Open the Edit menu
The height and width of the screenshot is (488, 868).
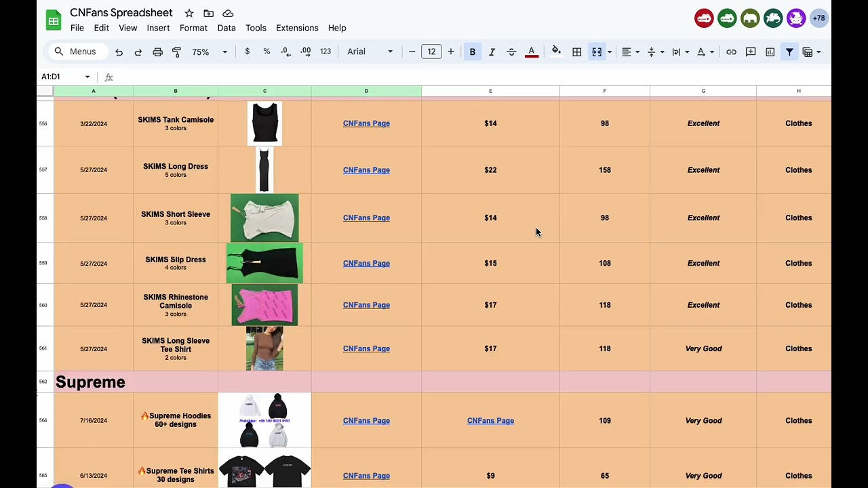pos(101,28)
